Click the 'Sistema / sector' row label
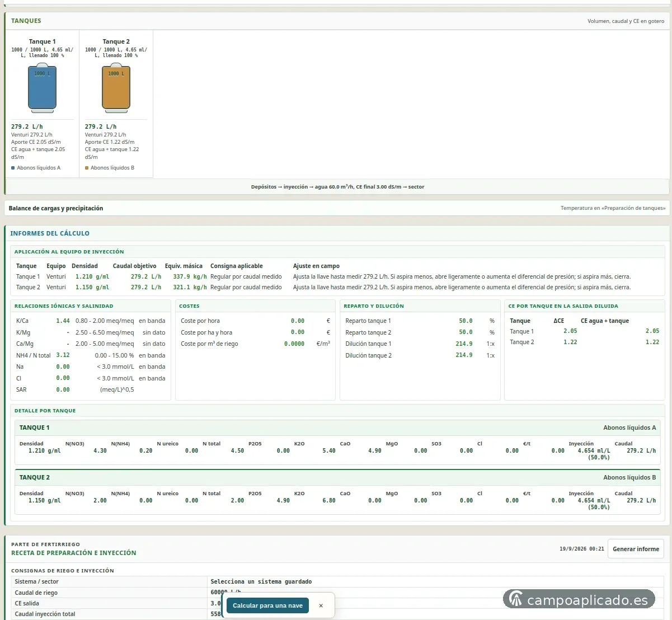This screenshot has width=672, height=620. (x=37, y=582)
